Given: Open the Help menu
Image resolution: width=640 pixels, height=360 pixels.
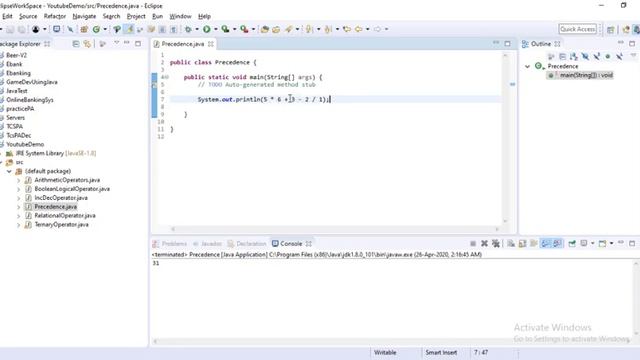Looking at the screenshot, I should [204, 16].
